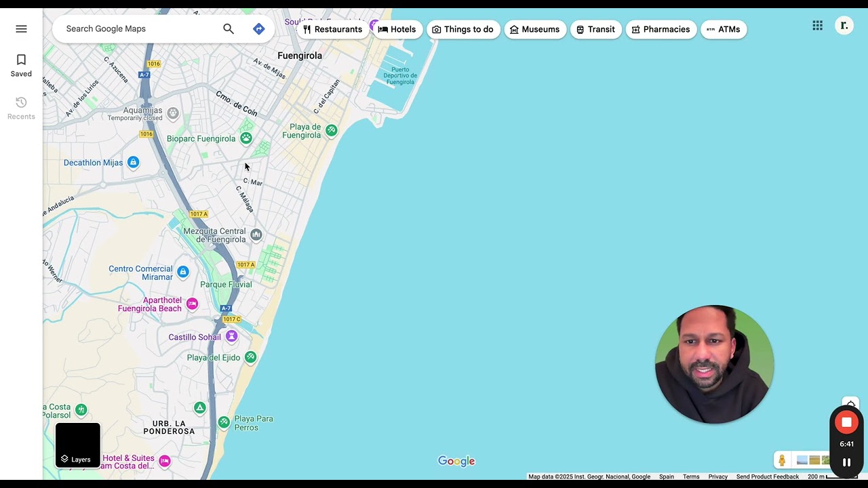This screenshot has height=488, width=868.
Task: Select the Playa de Fuengirola beach pin
Action: [331, 130]
